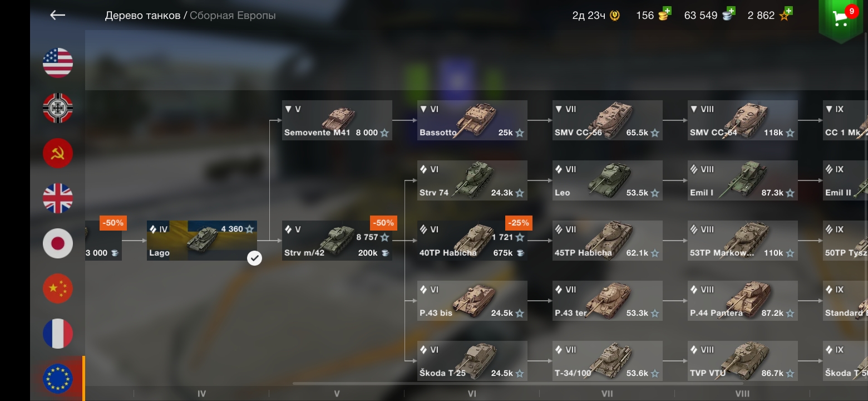Go back with the arrow icon
This screenshot has height=401, width=868.
[x=58, y=16]
